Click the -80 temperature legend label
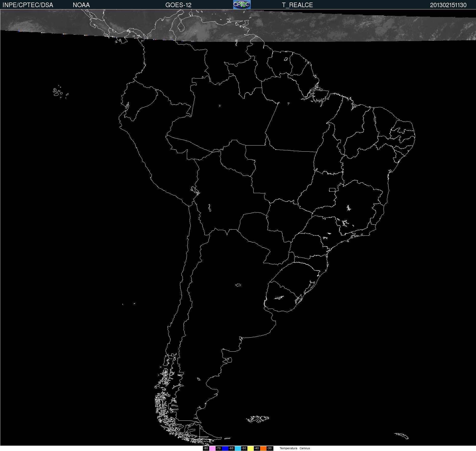The image size is (476, 451). [x=206, y=448]
